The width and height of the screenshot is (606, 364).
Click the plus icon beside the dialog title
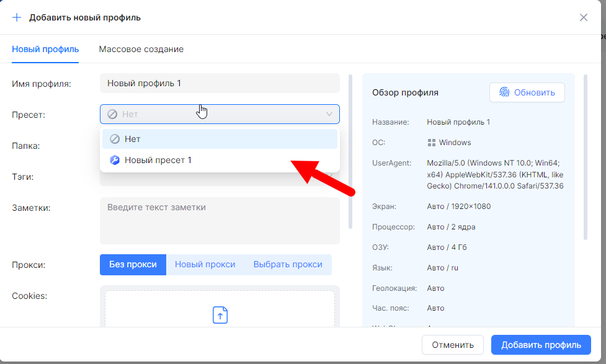[x=17, y=17]
